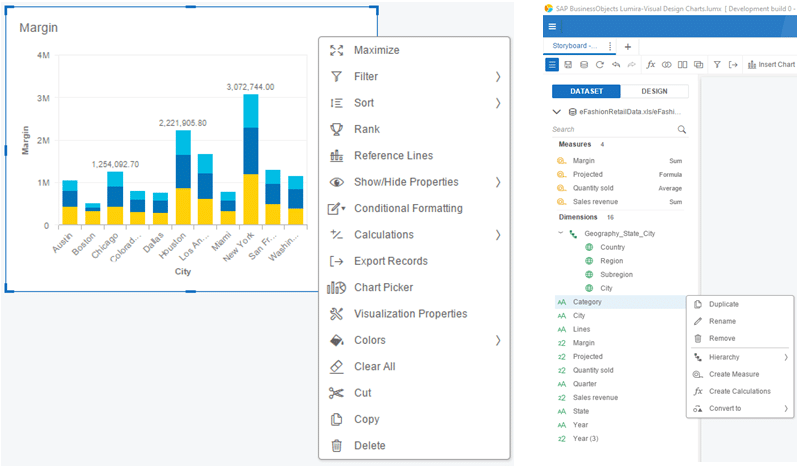
Task: Click the Storyboard tab's three-dot options
Action: [610, 46]
